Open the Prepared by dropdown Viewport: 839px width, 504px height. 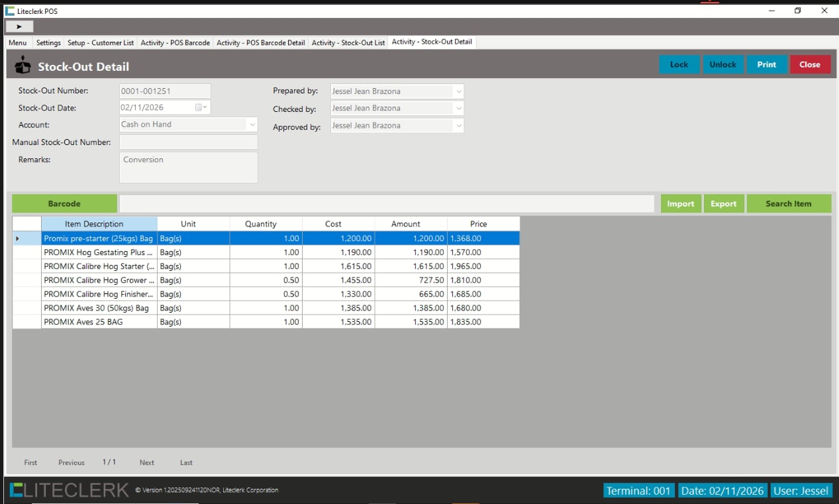pyautogui.click(x=458, y=91)
